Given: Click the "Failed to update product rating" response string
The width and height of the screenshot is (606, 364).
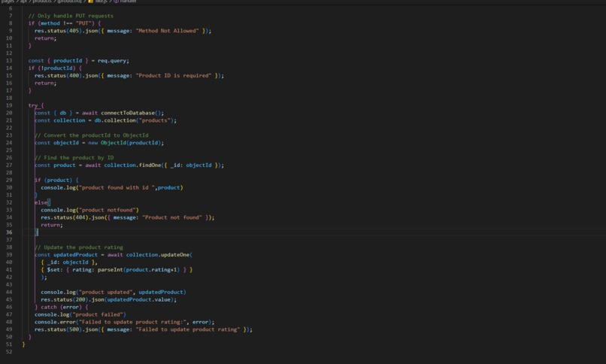Looking at the screenshot, I should 188,329.
